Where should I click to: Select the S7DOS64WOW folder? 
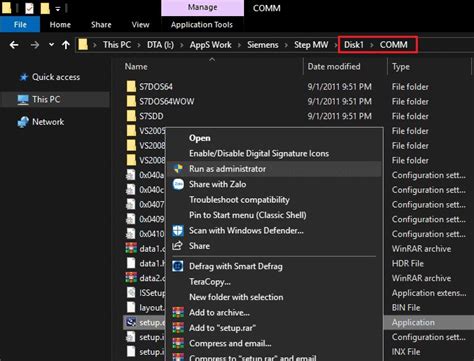click(x=167, y=101)
